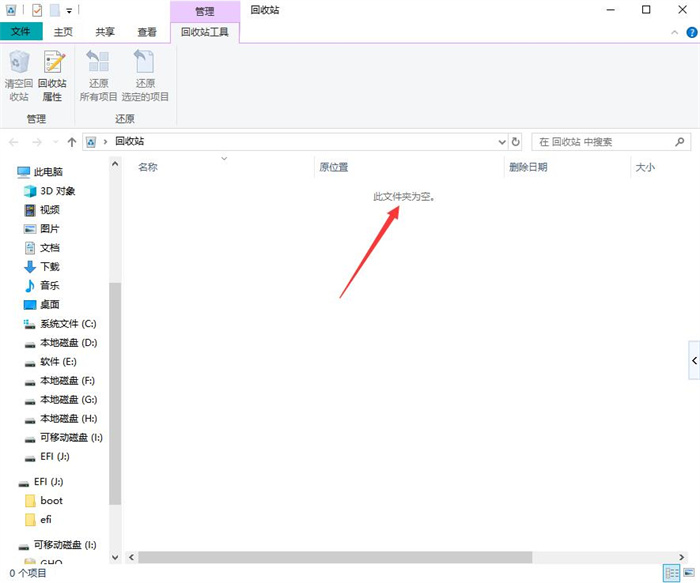Viewport: 700px width, 583px height.
Task: Switch to the 共享 (Share) ribbon tab
Action: pos(105,32)
